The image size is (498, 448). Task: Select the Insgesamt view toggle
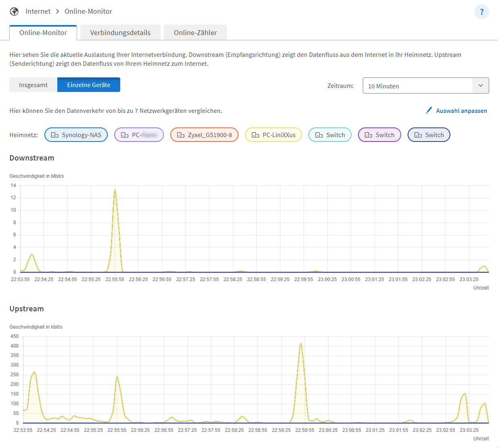click(33, 85)
